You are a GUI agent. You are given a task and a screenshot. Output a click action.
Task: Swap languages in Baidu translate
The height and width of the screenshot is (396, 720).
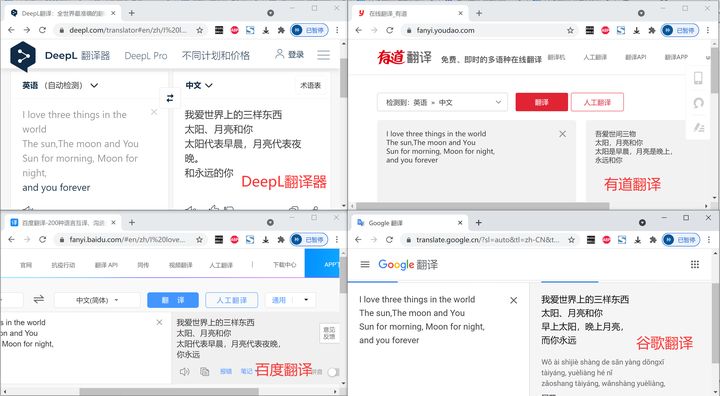pyautogui.click(x=39, y=300)
